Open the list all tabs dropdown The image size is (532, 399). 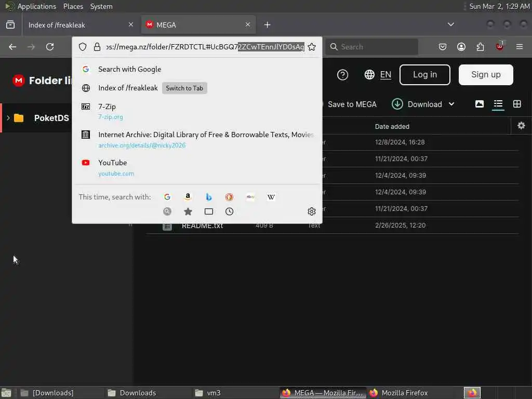(x=451, y=24)
